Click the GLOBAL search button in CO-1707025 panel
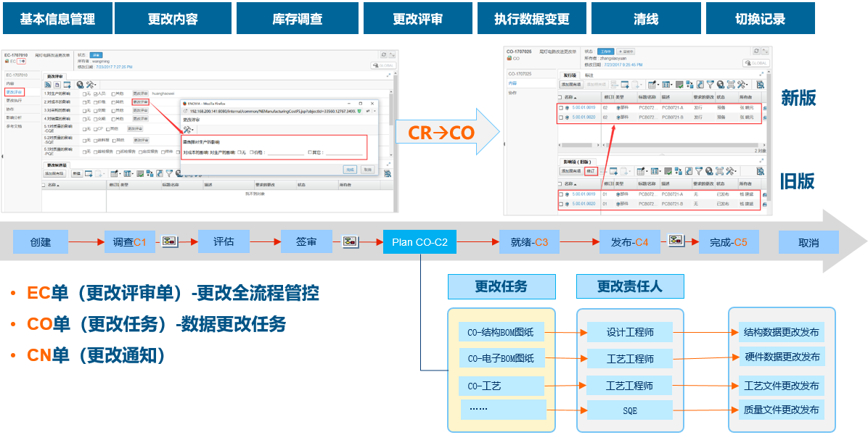The image size is (868, 435). 755,63
